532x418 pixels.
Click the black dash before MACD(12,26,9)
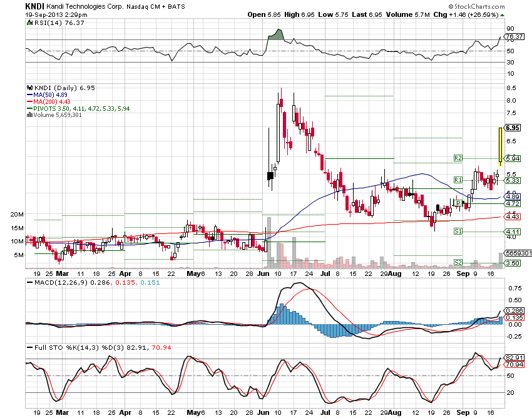29,283
